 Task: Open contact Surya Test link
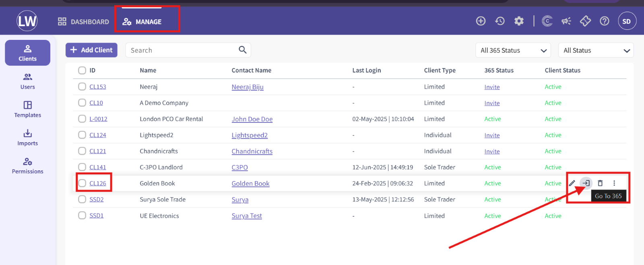[x=247, y=216]
